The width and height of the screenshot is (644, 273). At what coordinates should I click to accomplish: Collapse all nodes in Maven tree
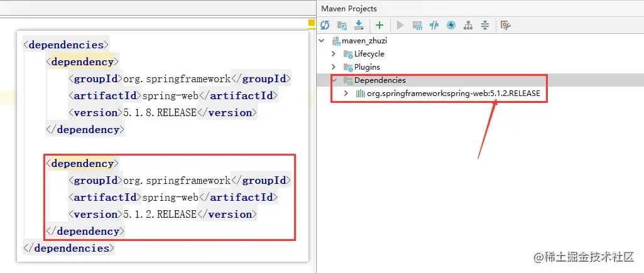point(485,26)
